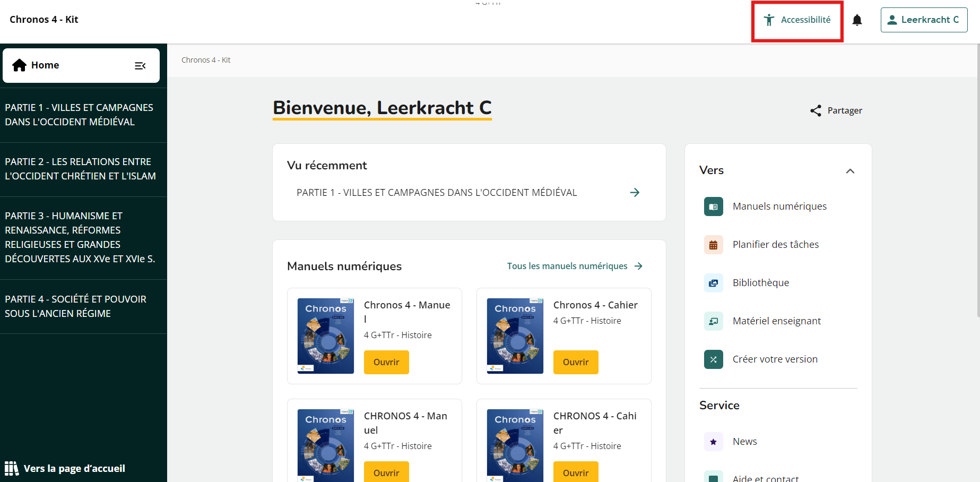Open the Bibliothèque icon
This screenshot has width=980, height=482.
click(x=713, y=283)
